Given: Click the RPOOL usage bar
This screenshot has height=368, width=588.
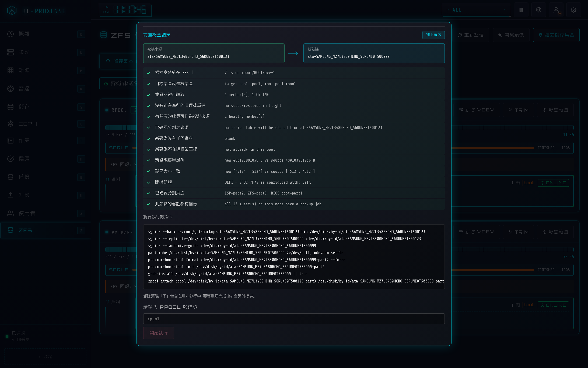Looking at the screenshot, I should (x=513, y=128).
